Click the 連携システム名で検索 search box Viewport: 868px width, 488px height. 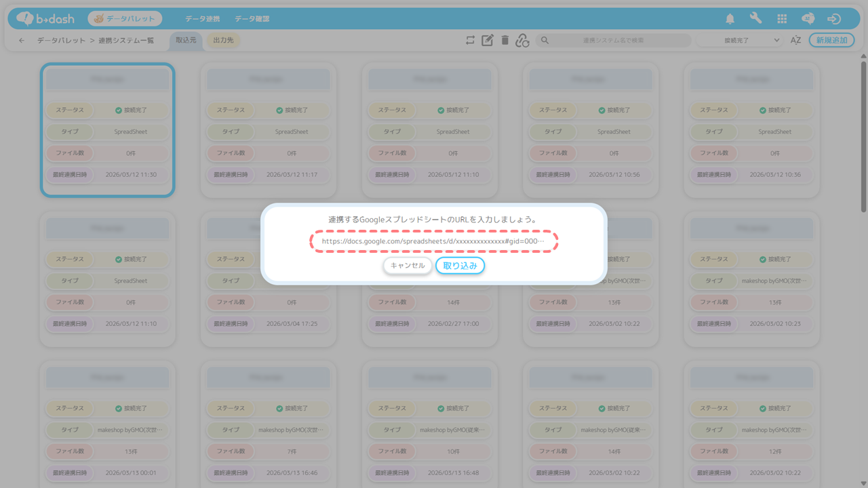(614, 41)
